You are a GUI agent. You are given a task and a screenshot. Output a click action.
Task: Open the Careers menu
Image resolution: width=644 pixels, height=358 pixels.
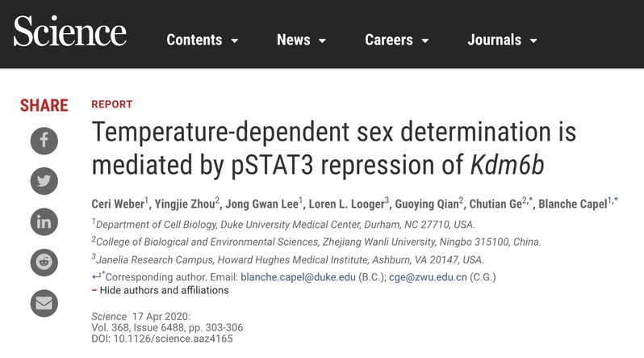(x=397, y=40)
